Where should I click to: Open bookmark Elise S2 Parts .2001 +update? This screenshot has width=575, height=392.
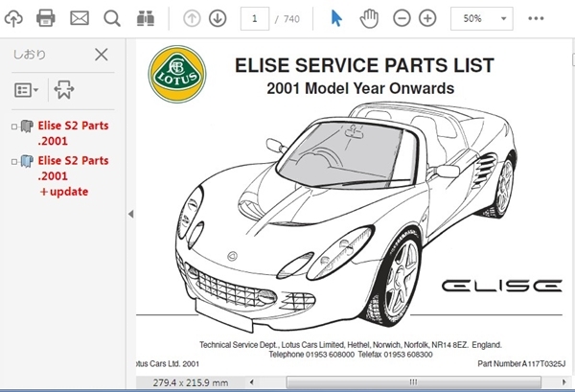click(73, 176)
